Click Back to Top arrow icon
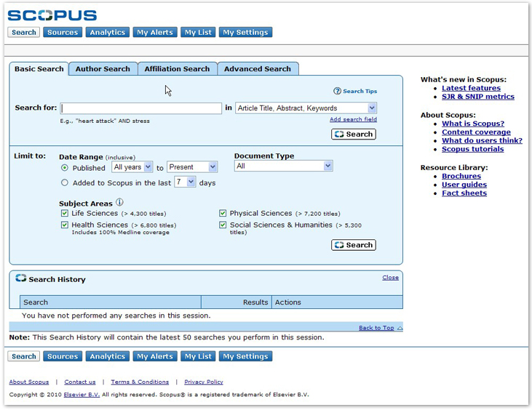 (400, 328)
